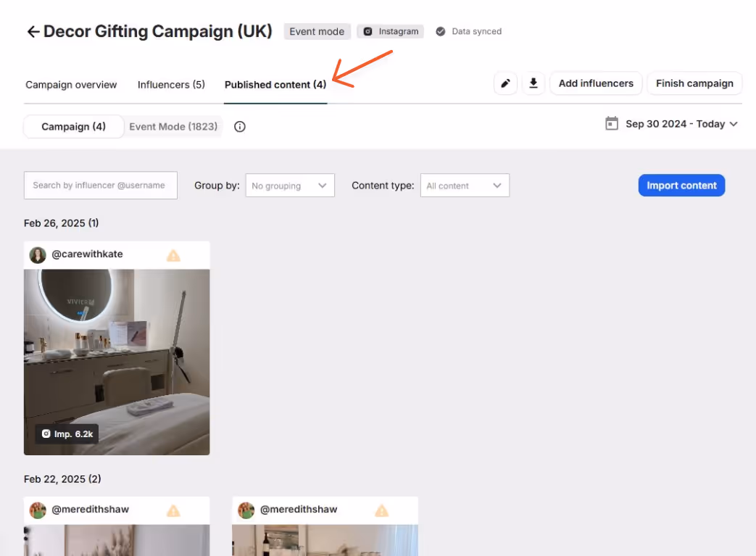756x556 pixels.
Task: Switch to Influencers (5) tab
Action: 171,85
